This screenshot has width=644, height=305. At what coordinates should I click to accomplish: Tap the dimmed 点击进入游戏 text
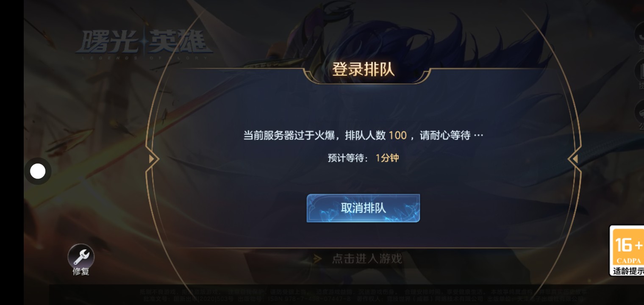click(x=367, y=258)
